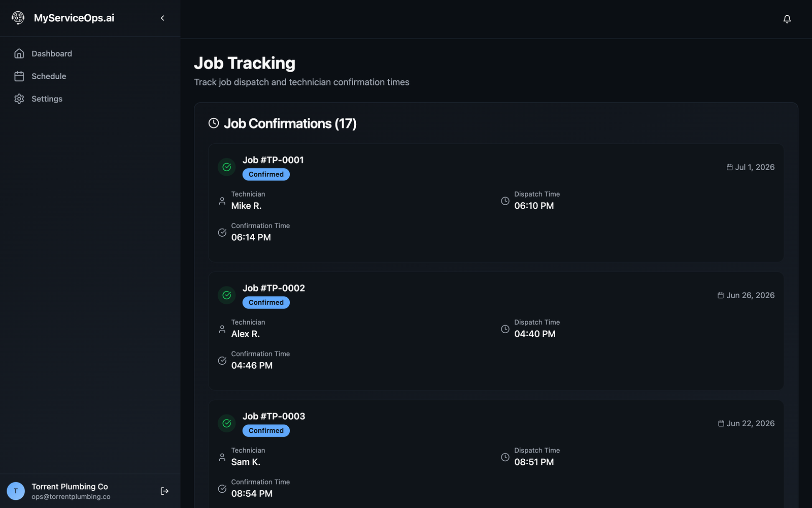Click the green check icon for Job #TP-0002
Viewport: 812px width, 508px height.
pos(227,295)
